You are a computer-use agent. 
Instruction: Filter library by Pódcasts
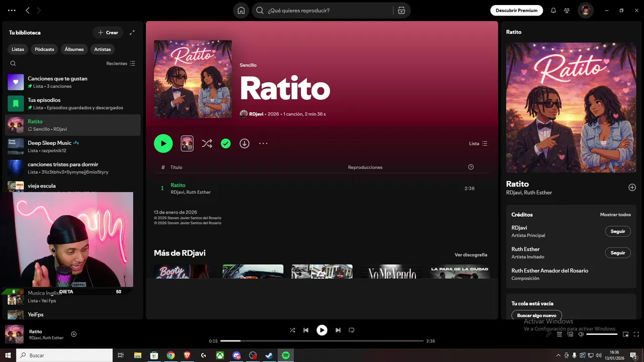point(44,49)
